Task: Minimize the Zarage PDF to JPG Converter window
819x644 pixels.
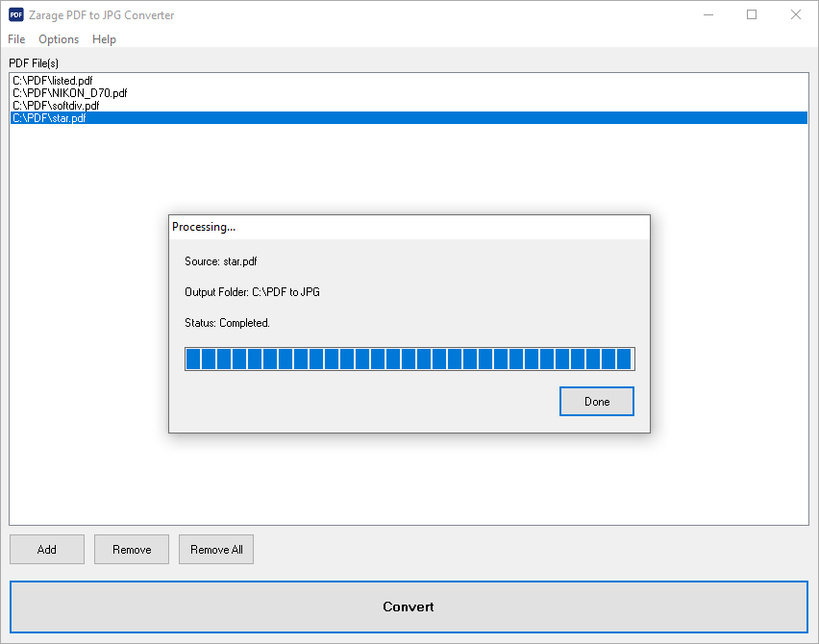Action: 708,14
